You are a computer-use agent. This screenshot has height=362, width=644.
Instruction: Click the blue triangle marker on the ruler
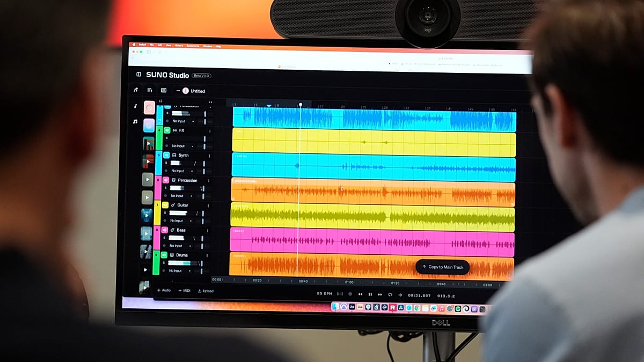coord(269,106)
